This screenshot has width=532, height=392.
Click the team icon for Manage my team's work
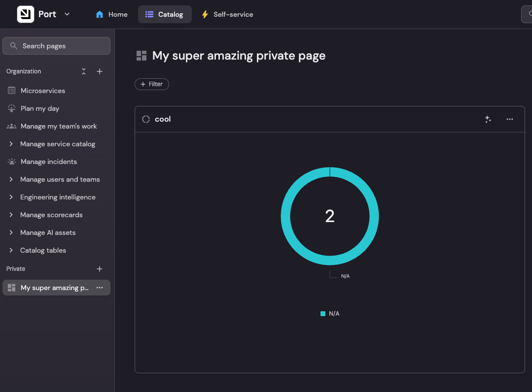coord(11,126)
